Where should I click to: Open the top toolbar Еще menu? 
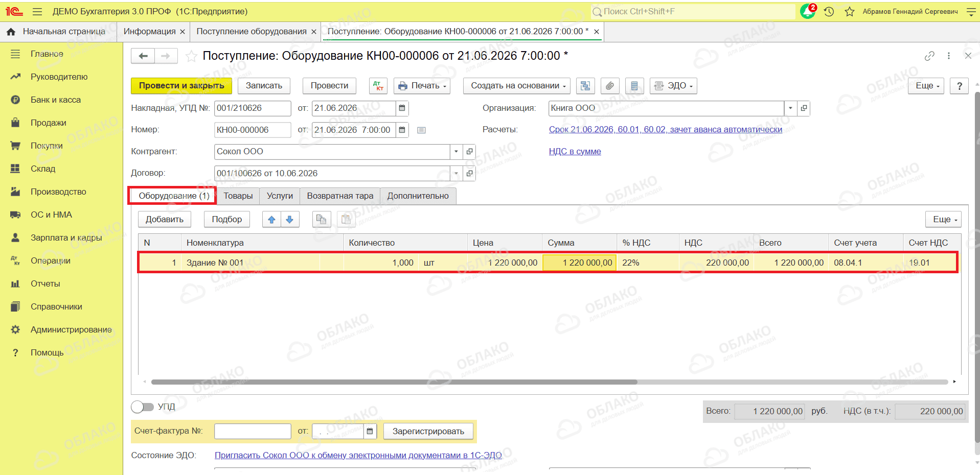point(926,86)
